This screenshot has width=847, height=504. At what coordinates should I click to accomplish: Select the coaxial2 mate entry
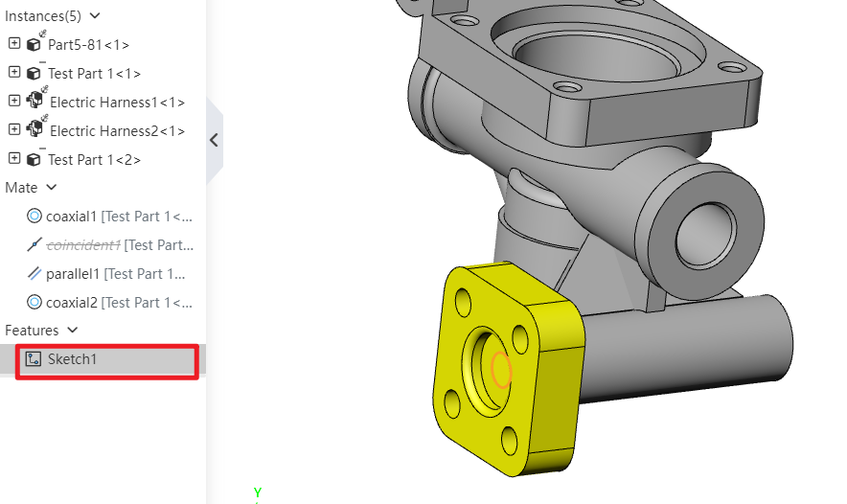pyautogui.click(x=119, y=303)
